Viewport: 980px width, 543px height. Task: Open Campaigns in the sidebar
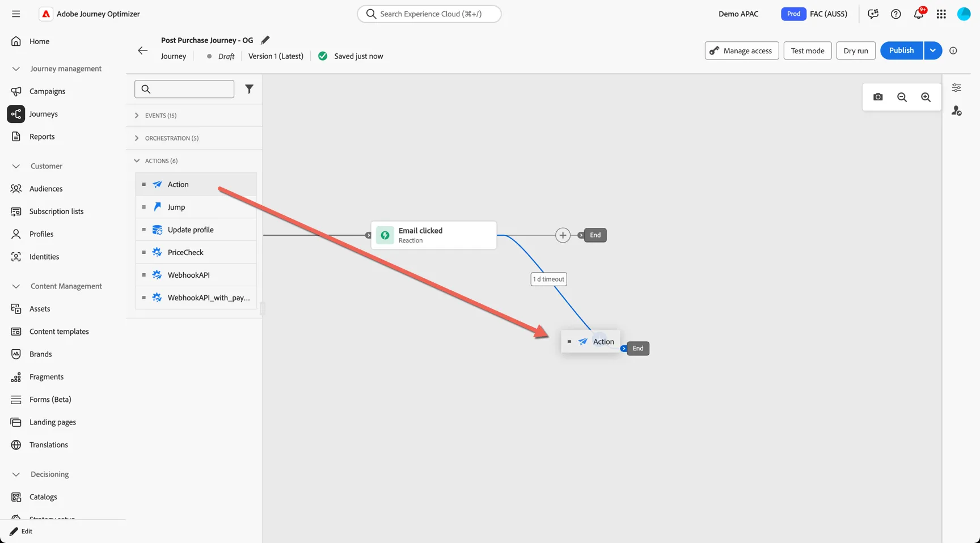tap(47, 91)
